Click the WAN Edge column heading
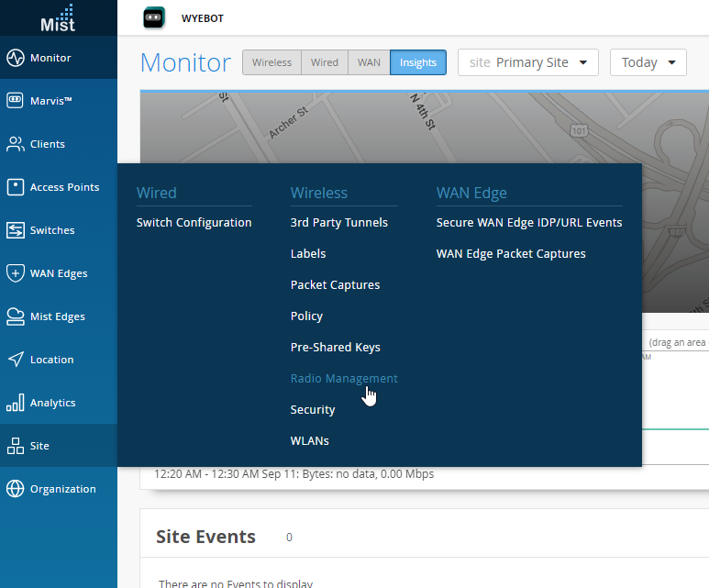This screenshot has width=709, height=588. click(x=471, y=194)
